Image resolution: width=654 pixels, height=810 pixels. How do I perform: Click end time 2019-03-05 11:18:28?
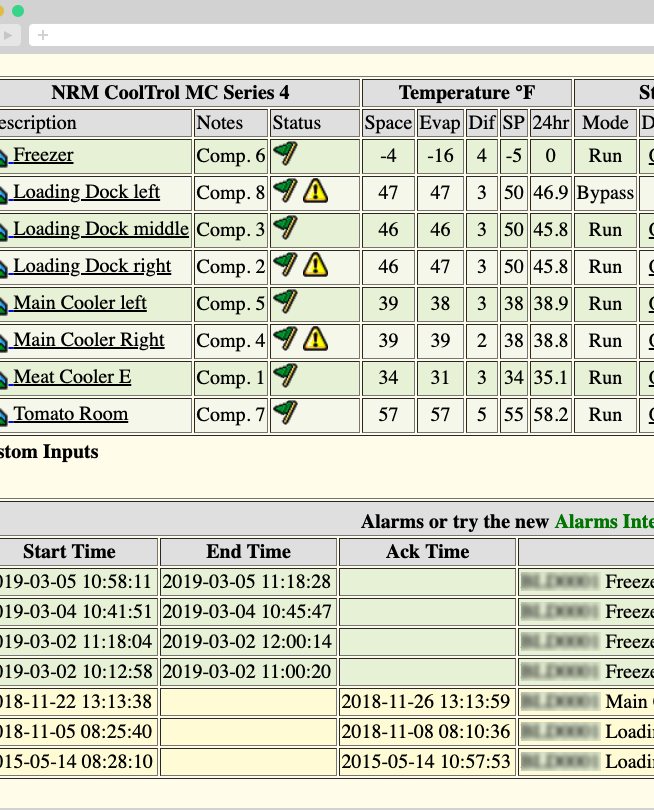(246, 582)
